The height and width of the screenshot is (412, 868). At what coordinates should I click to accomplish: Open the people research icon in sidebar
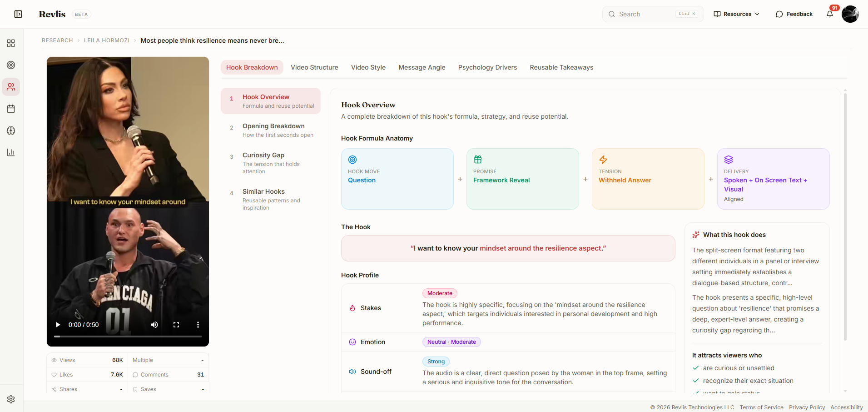coord(11,87)
